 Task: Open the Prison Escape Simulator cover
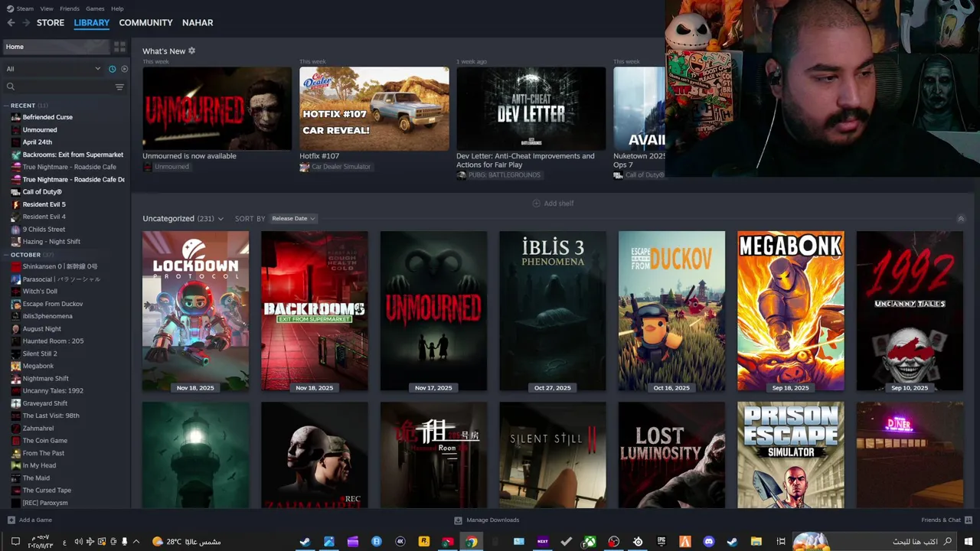pyautogui.click(x=791, y=455)
